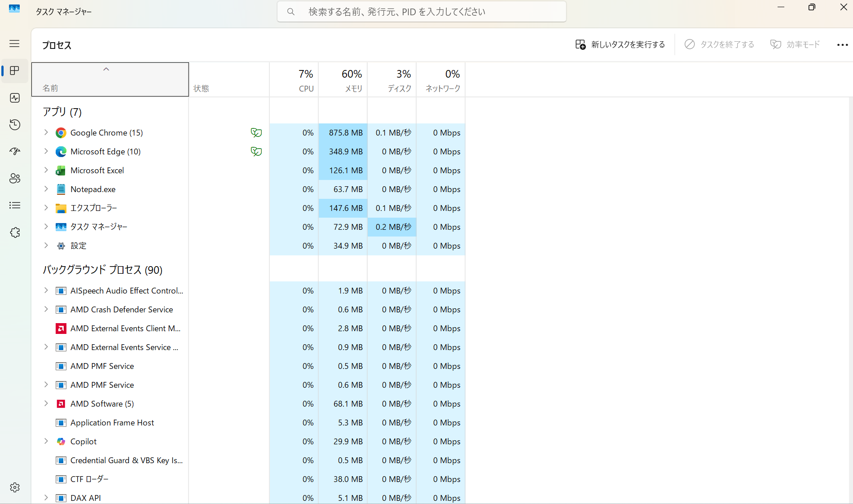Open Startup apps page in sidebar
The width and height of the screenshot is (853, 504).
click(15, 151)
